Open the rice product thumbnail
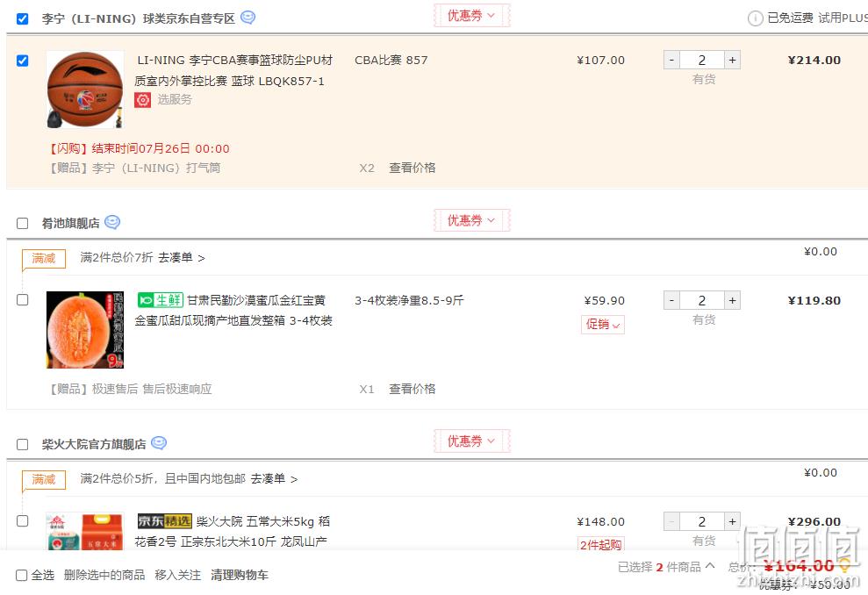This screenshot has width=868, height=595. (x=85, y=531)
